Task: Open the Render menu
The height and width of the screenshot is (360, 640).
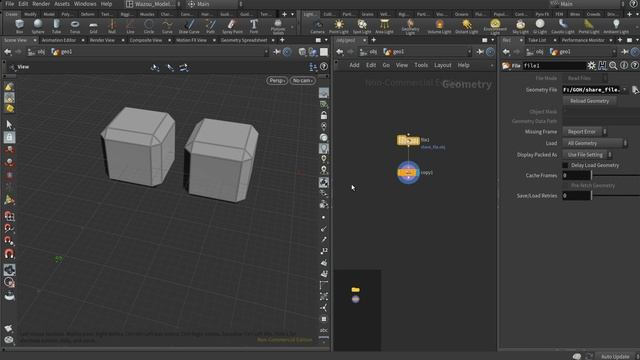Action: click(x=41, y=4)
